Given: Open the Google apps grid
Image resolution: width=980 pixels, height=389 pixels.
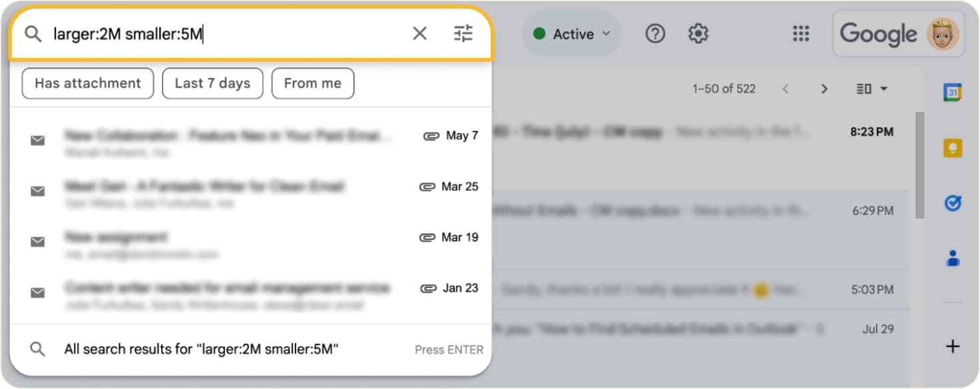Looking at the screenshot, I should 801,33.
